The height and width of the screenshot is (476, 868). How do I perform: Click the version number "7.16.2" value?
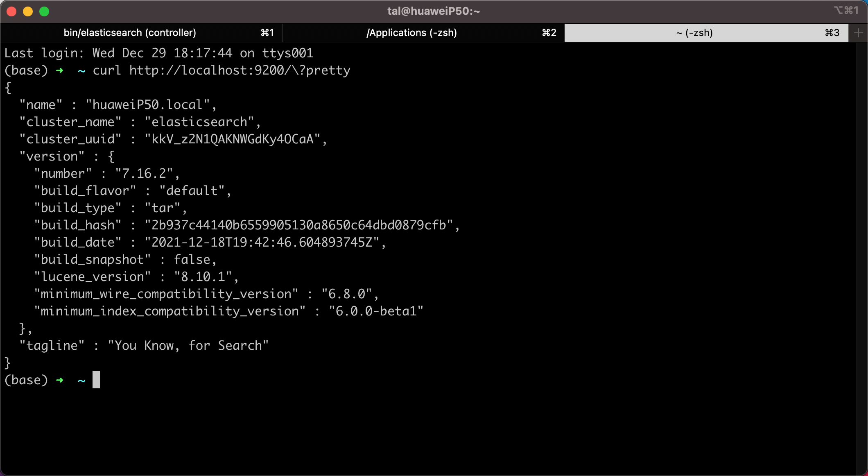(x=144, y=174)
